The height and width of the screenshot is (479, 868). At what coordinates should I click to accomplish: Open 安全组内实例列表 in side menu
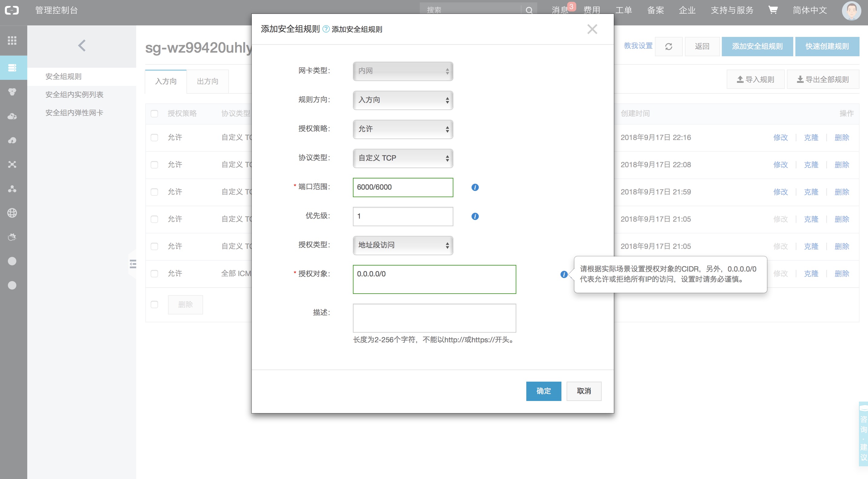74,95
